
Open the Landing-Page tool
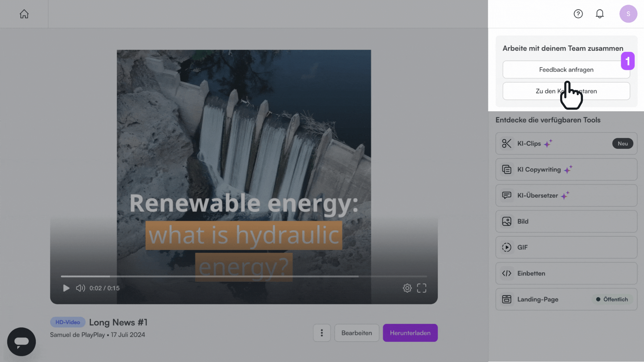(566, 299)
